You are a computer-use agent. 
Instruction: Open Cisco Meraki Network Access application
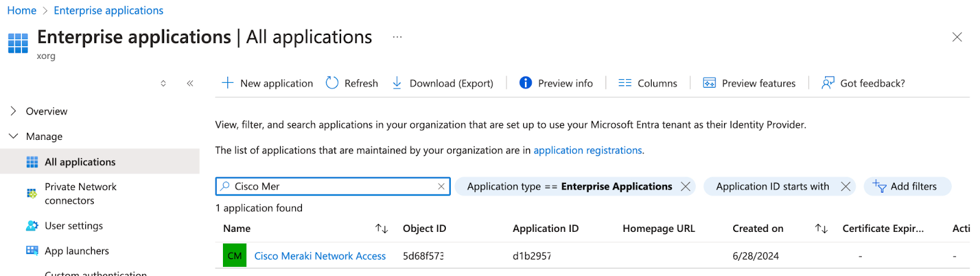pyautogui.click(x=320, y=256)
